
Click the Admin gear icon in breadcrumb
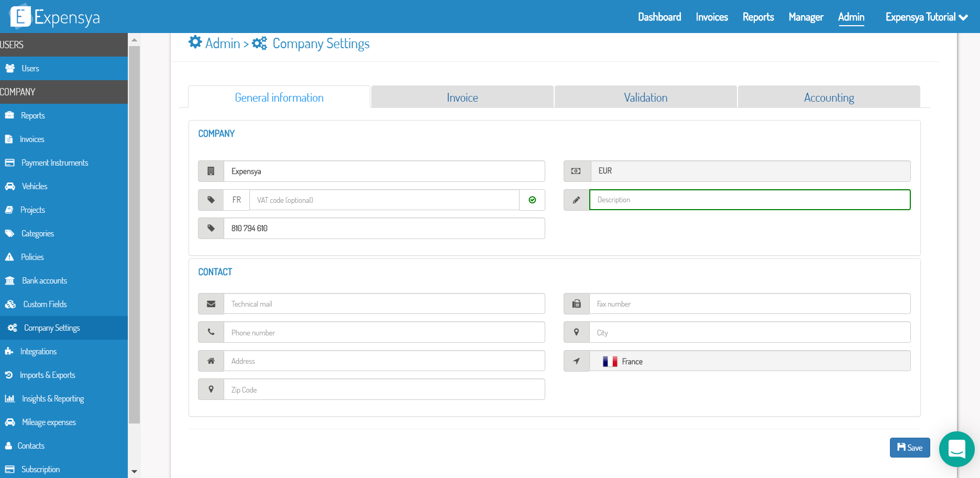195,42
